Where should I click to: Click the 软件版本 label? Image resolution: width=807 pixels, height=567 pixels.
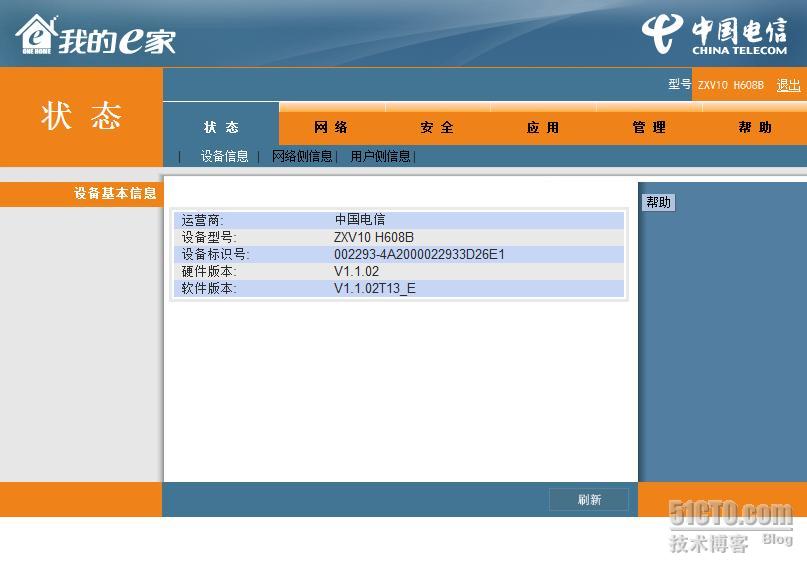[x=209, y=288]
